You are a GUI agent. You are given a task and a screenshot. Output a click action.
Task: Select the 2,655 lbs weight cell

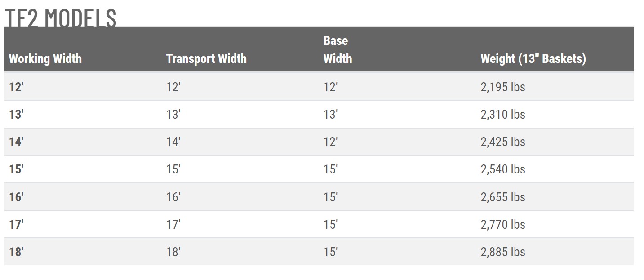pyautogui.click(x=503, y=197)
